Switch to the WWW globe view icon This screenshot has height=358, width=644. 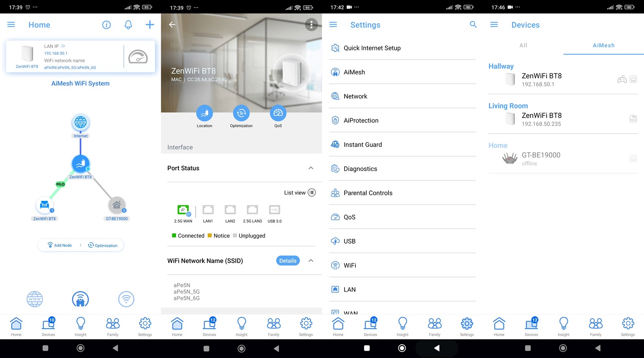35,299
